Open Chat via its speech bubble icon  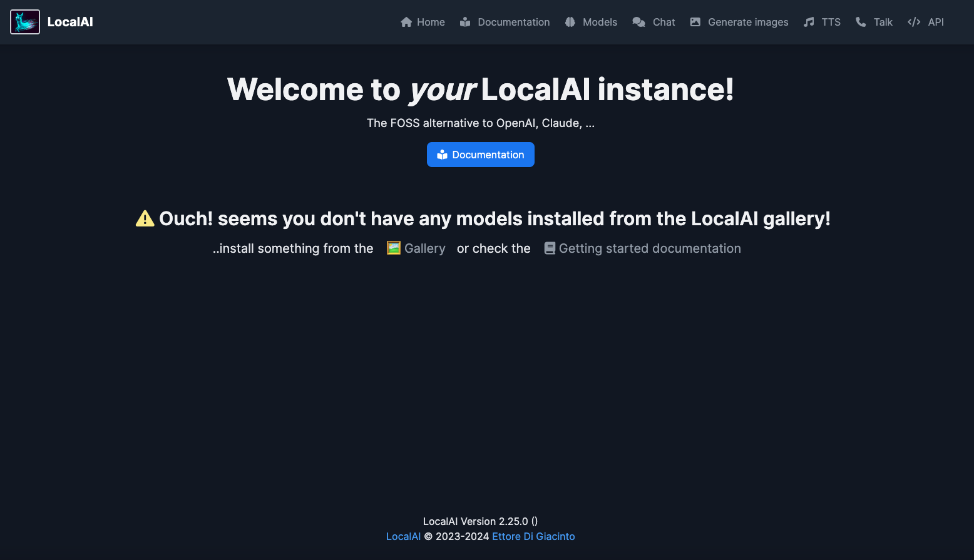pyautogui.click(x=638, y=21)
